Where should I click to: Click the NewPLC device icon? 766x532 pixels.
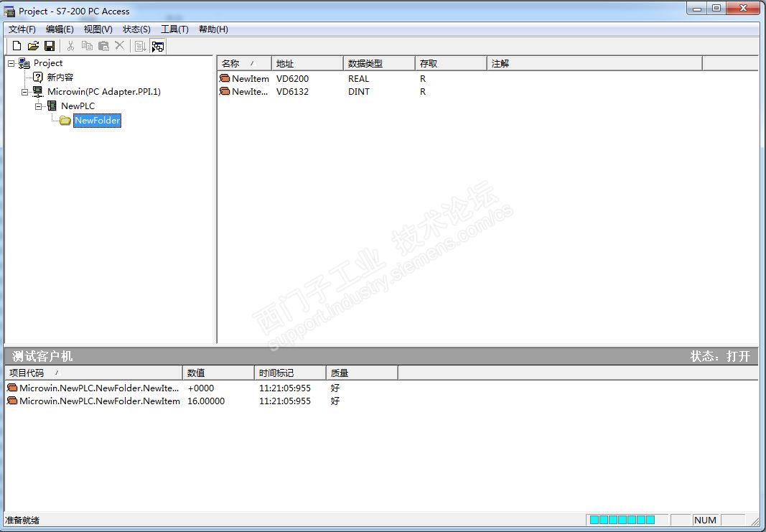pos(52,106)
